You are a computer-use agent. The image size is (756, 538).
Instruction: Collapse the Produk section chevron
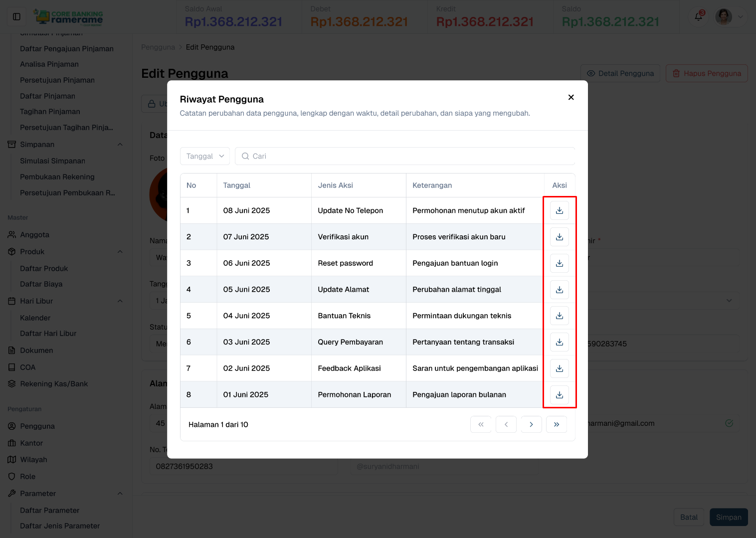click(120, 252)
